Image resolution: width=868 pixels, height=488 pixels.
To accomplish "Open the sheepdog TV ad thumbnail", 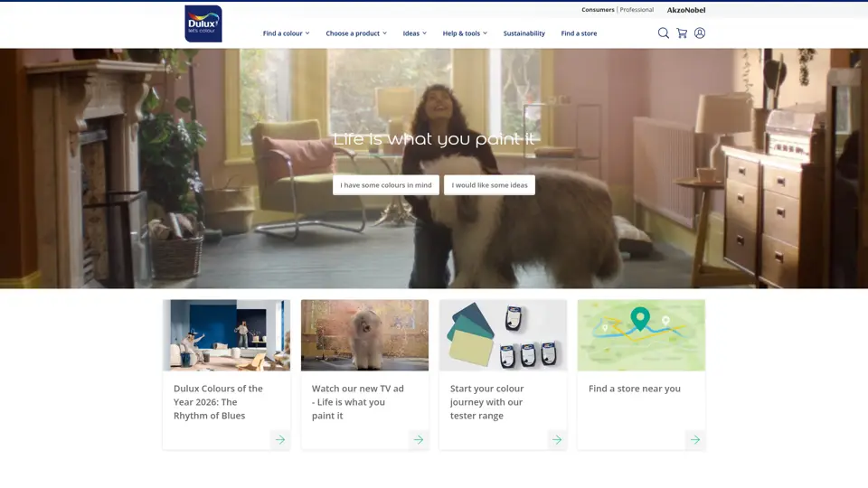I will tap(364, 335).
